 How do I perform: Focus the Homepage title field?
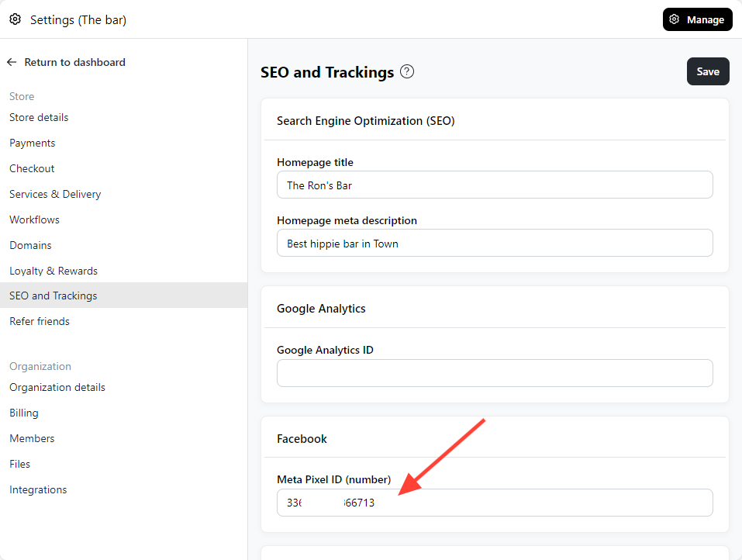point(495,185)
